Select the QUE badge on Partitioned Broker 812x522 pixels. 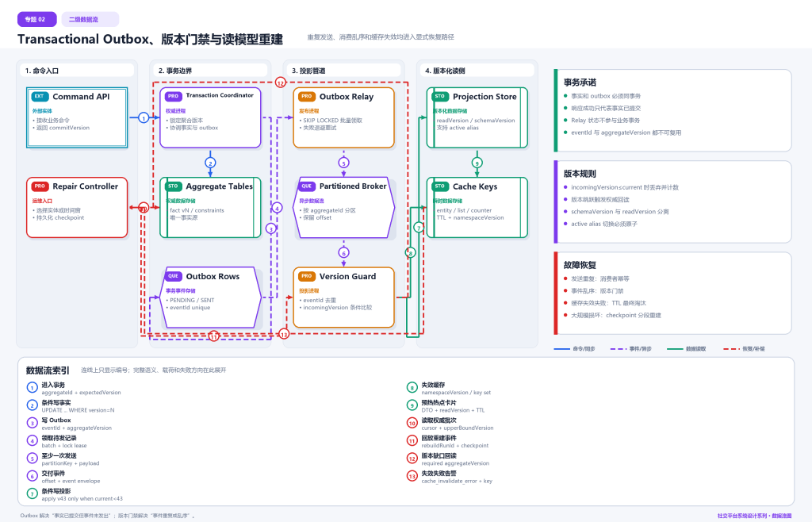click(307, 186)
